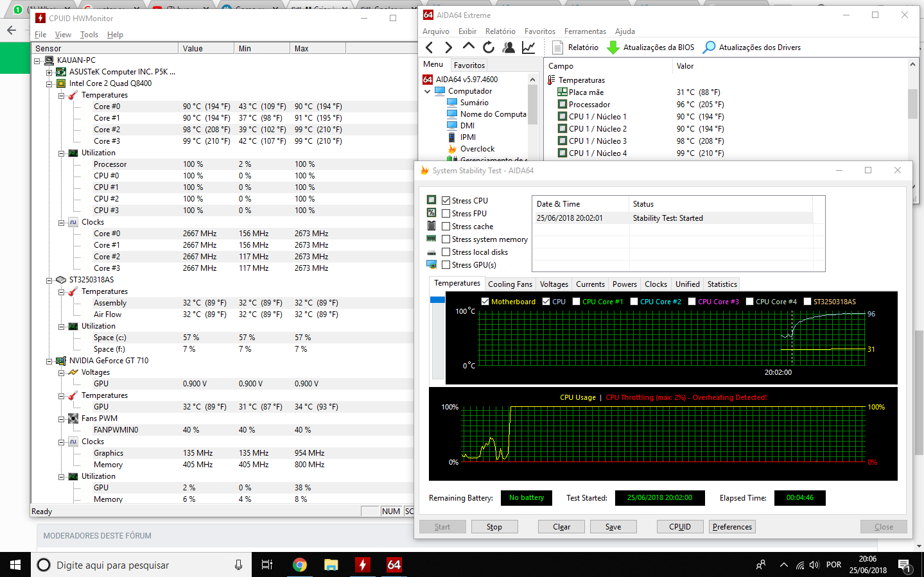Collapse Computador node in AIDA64 tree
The width and height of the screenshot is (924, 577).
428,91
